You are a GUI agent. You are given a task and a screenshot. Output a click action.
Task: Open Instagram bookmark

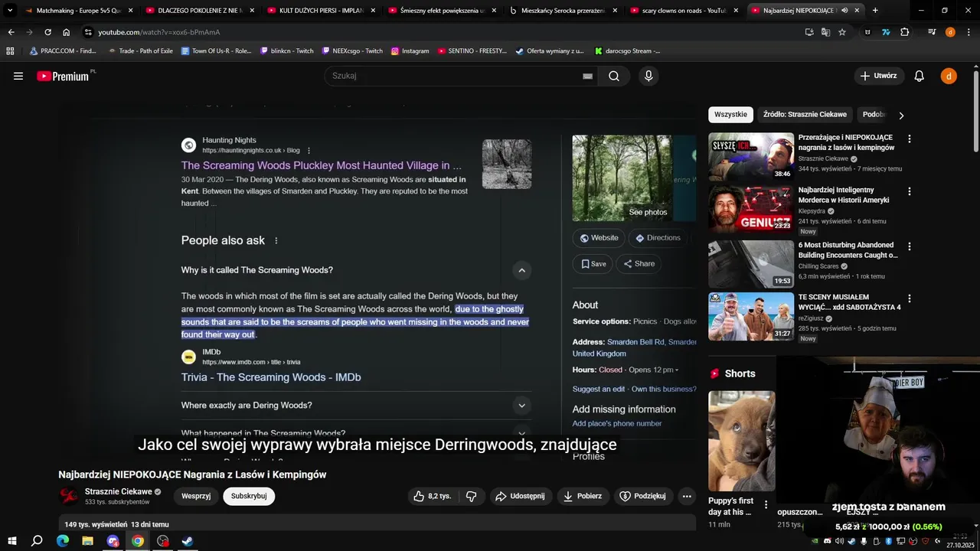pos(410,51)
